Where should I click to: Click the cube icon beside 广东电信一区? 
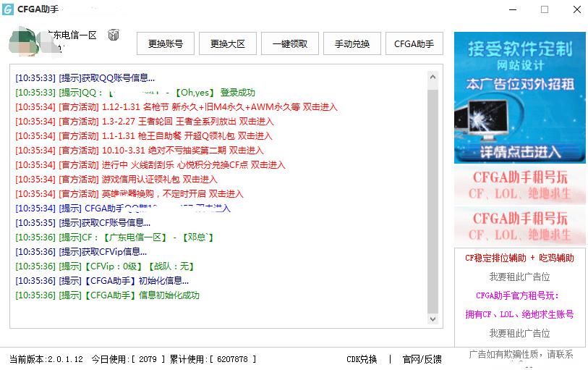pos(114,35)
